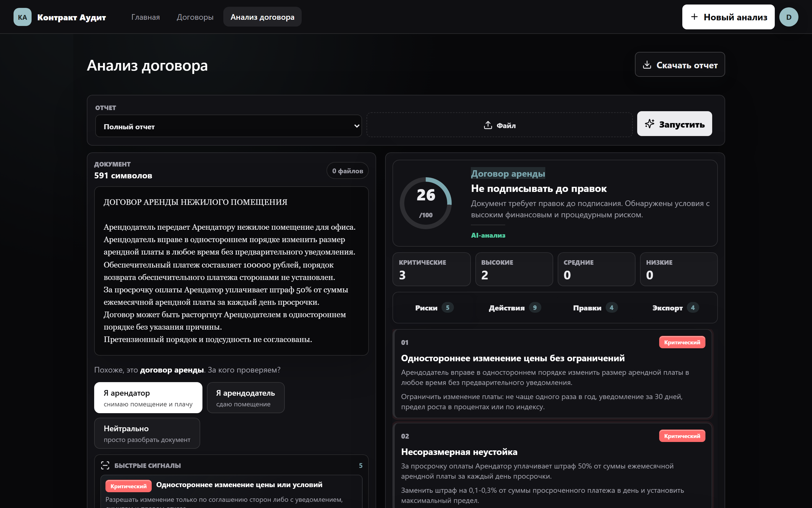Viewport: 812px width, 508px height.
Task: Open Договоры in the navigation
Action: 195,17
